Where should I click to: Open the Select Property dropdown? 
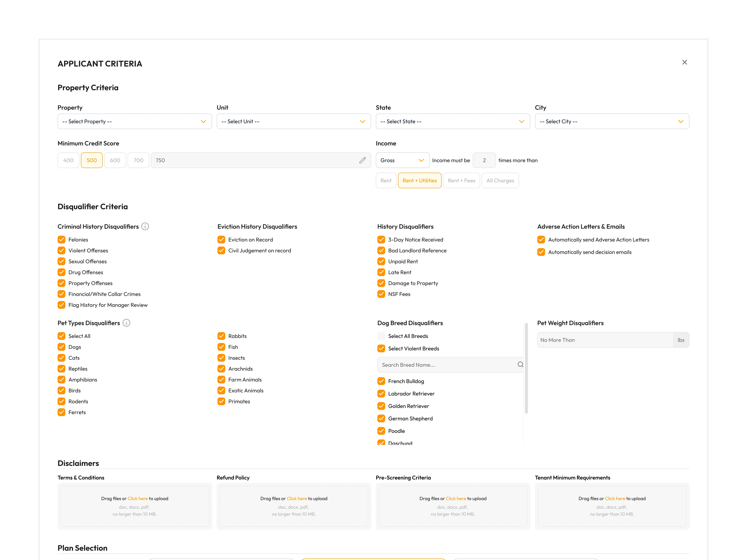point(135,122)
